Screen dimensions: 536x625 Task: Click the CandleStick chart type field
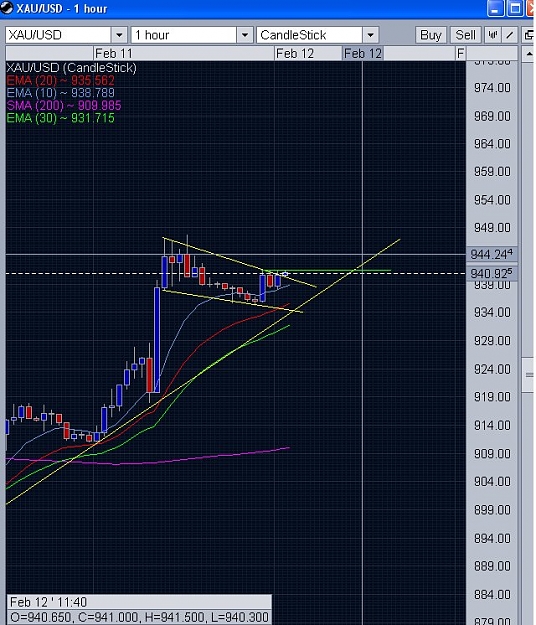tap(310, 35)
